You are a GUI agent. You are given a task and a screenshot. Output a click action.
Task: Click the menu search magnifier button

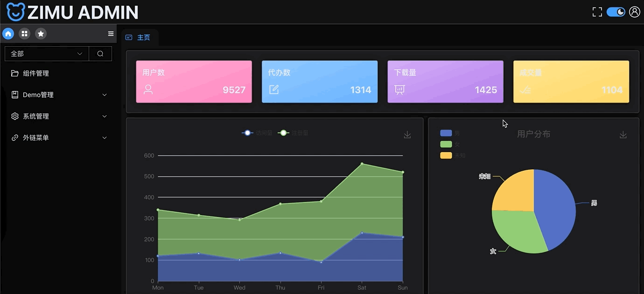(100, 54)
